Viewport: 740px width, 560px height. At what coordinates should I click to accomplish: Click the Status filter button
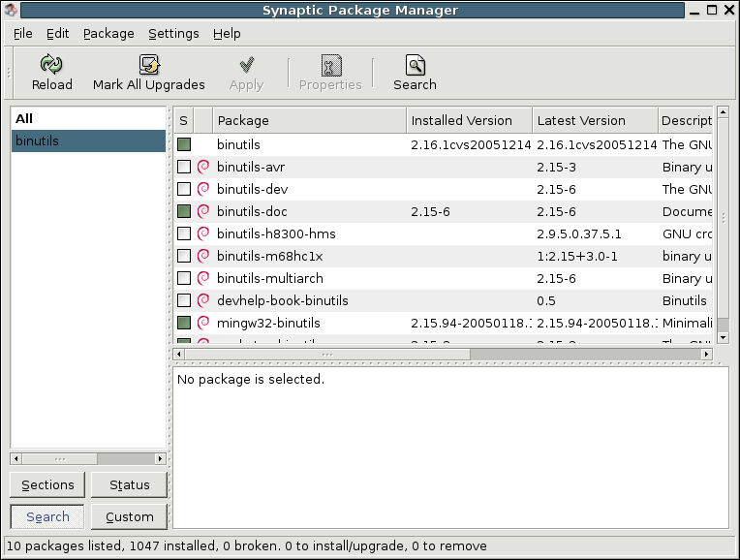[x=130, y=485]
